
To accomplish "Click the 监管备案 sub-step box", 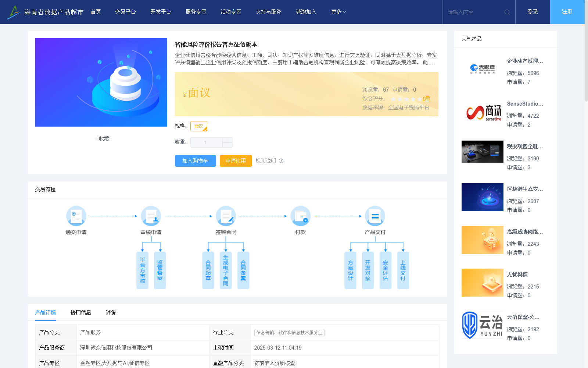I will pyautogui.click(x=160, y=270).
